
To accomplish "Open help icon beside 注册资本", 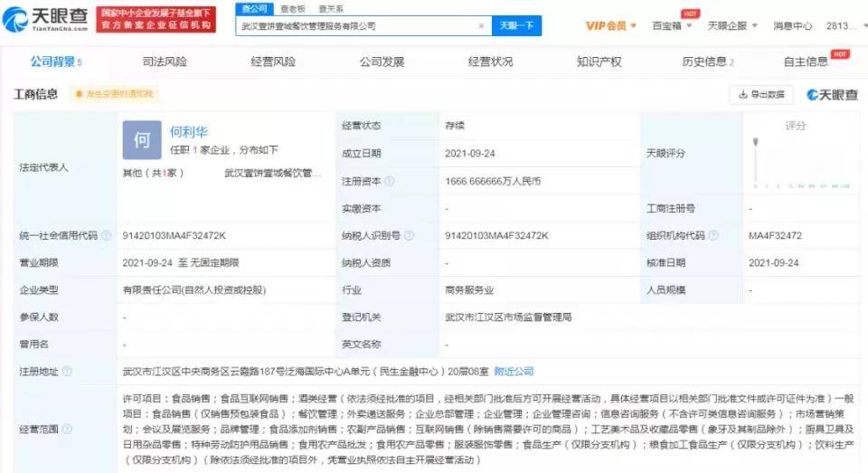I will pos(389,181).
